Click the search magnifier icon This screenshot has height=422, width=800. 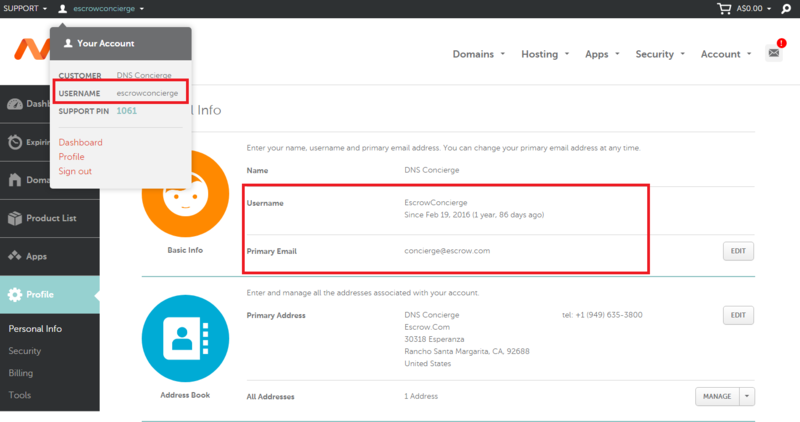click(785, 8)
